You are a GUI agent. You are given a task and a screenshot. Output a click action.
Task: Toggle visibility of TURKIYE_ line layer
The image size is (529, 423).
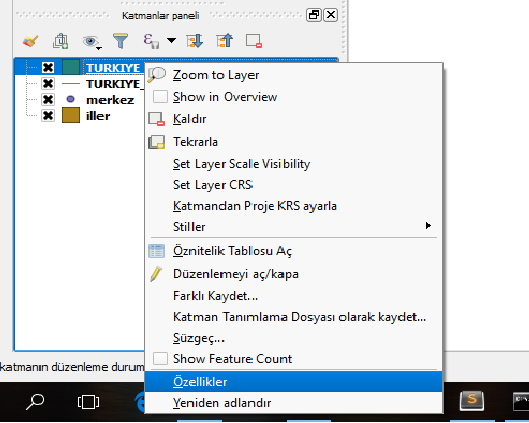pos(48,83)
